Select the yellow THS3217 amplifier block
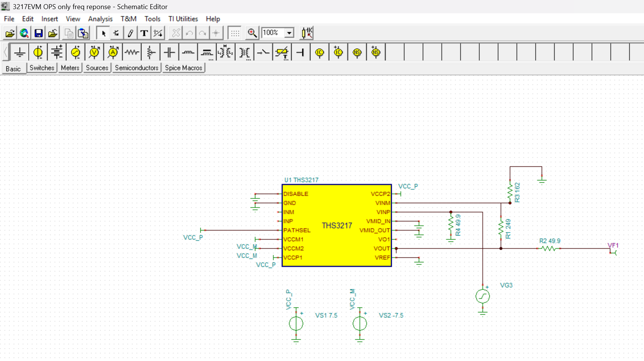The height and width of the screenshot is (361, 644). [337, 226]
